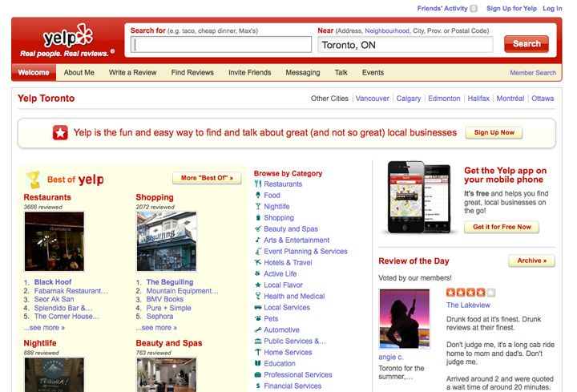
Task: Switch city to Vancouver
Action: coord(373,99)
